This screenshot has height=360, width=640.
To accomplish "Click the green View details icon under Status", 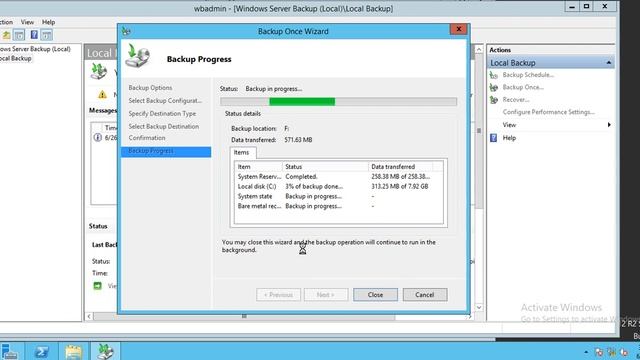I will point(98,286).
